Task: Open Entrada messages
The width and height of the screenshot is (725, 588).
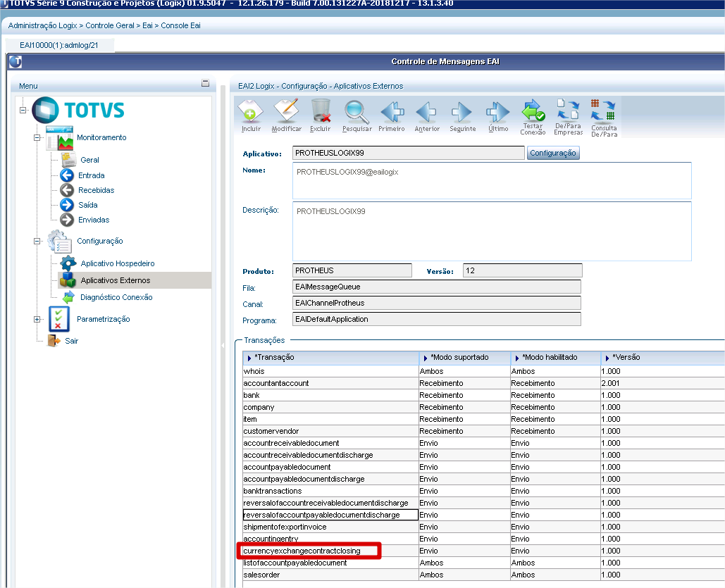Action: [92, 175]
